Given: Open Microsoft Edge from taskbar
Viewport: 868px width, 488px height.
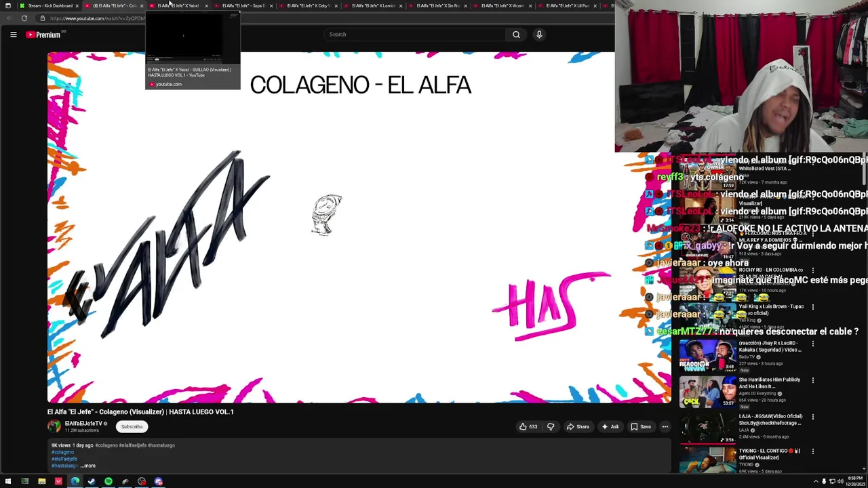Looking at the screenshot, I should [75, 482].
